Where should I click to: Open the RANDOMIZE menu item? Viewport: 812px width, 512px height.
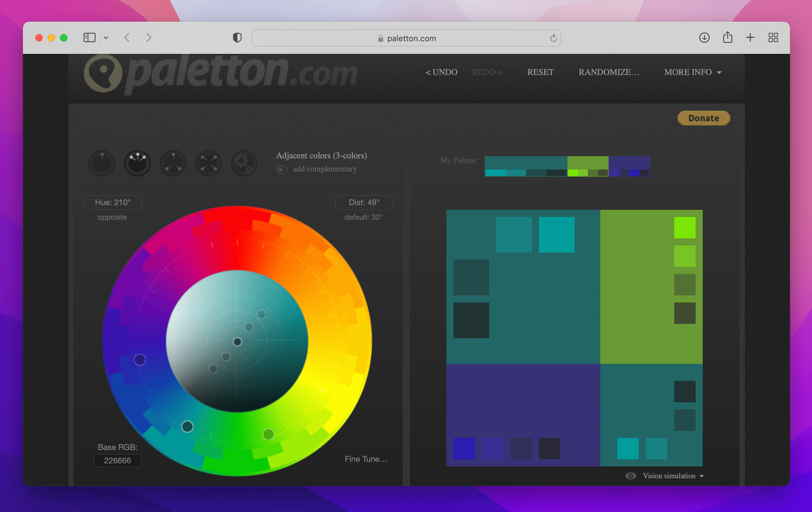608,72
